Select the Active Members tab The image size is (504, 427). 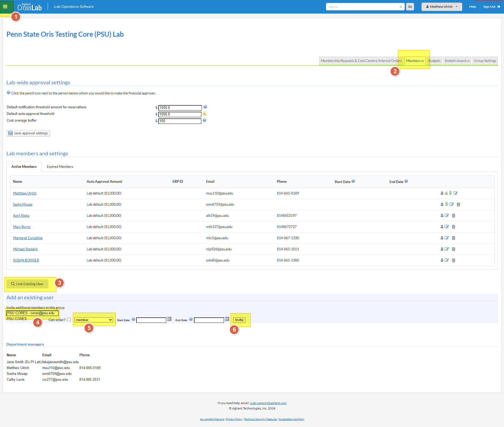click(x=24, y=167)
